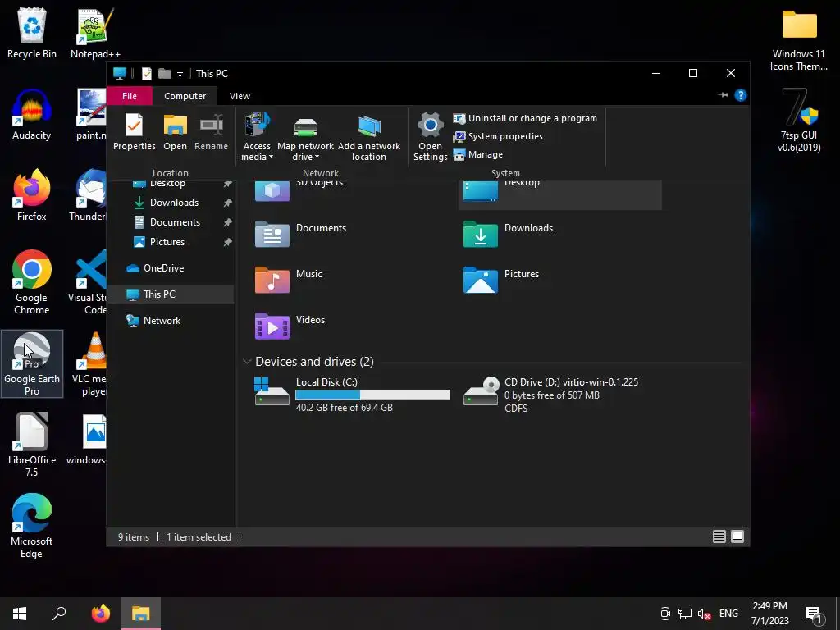This screenshot has height=630, width=840.
Task: Select Recycle Bin desktop icon
Action: [32, 34]
